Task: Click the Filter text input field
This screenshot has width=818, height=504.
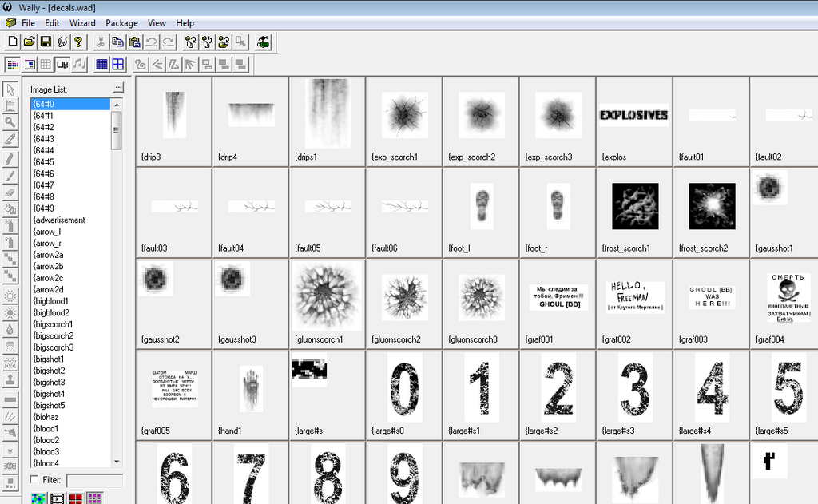Action: [x=94, y=480]
